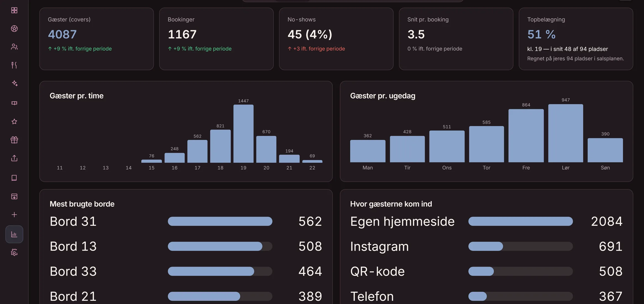Click the hour 16 bar with 248 guests
Screen dimensions: 644x304
[174, 158]
